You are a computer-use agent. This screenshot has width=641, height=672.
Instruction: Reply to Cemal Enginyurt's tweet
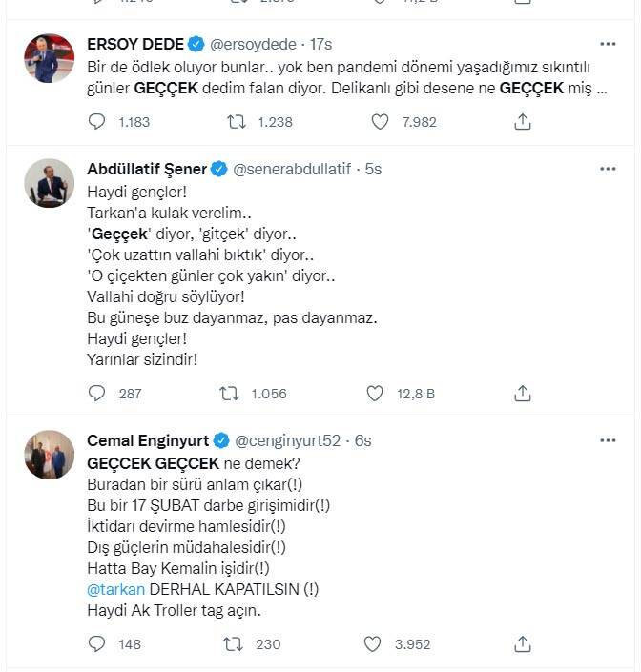tap(96, 644)
